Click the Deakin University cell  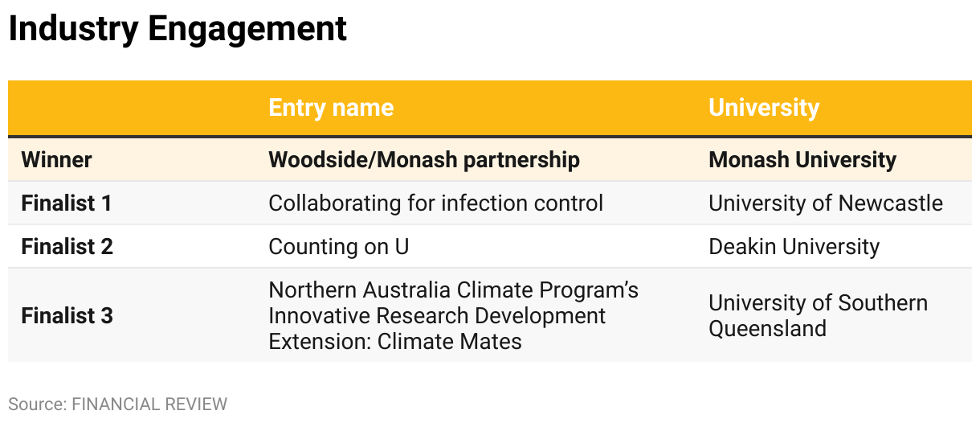[794, 246]
